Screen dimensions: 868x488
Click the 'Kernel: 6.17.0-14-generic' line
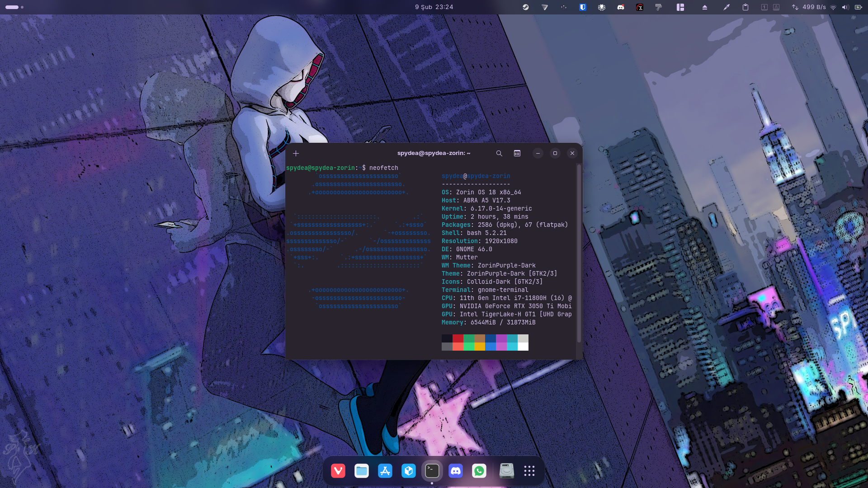[x=487, y=209]
